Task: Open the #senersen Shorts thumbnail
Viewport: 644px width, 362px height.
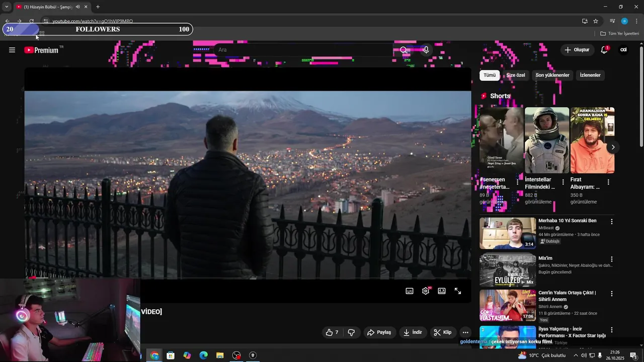Action: point(501,140)
